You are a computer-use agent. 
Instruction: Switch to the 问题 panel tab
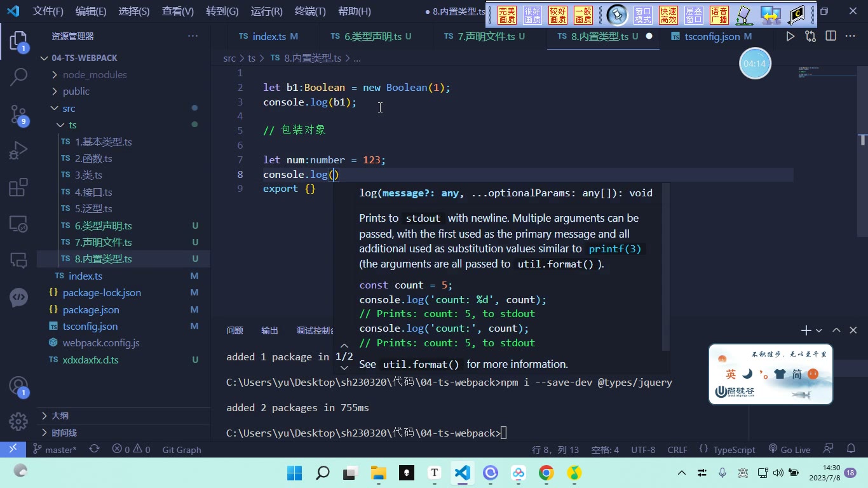[x=235, y=330]
